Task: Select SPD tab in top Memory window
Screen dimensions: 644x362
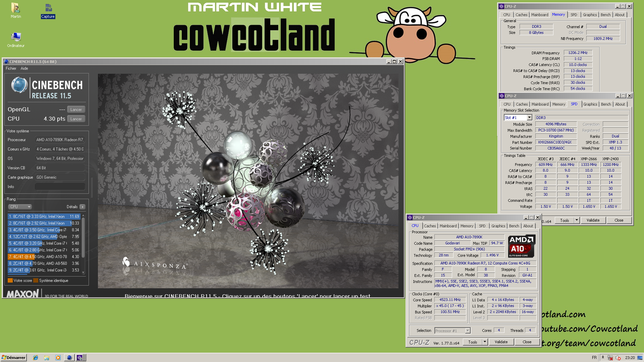Action: [x=574, y=15]
